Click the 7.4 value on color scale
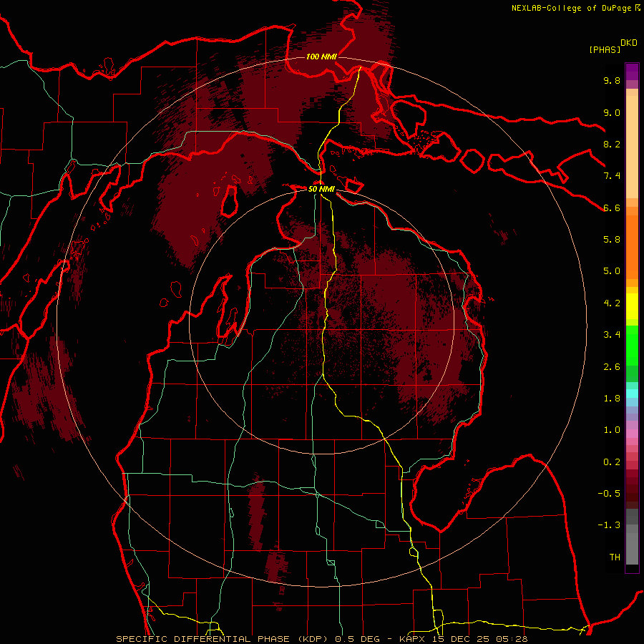 pos(612,176)
